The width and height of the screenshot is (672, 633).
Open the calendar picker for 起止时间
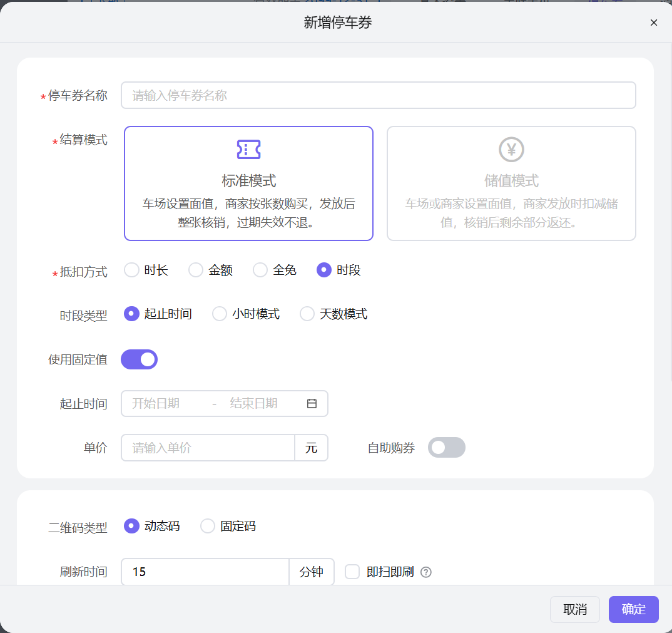point(312,403)
